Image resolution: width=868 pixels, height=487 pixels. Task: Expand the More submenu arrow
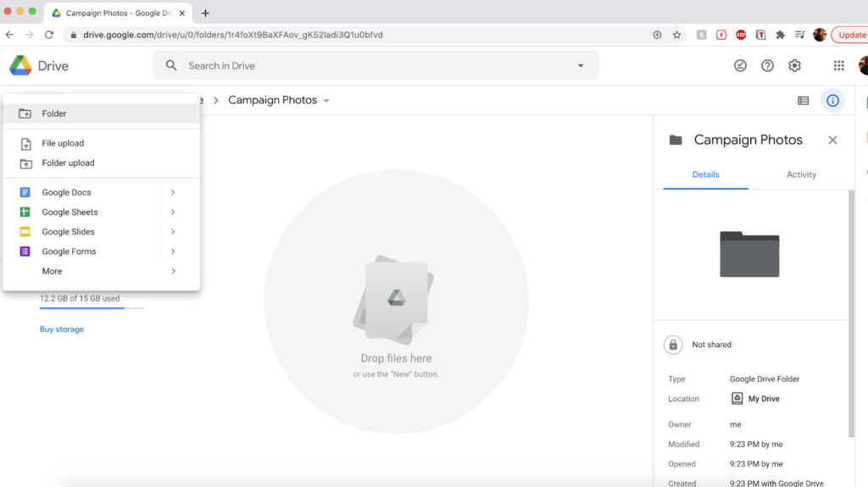click(173, 271)
